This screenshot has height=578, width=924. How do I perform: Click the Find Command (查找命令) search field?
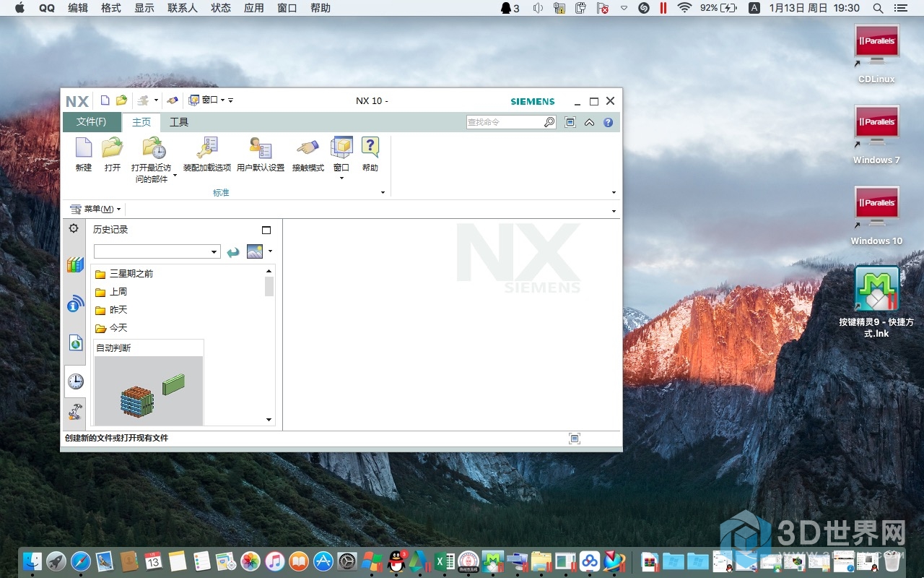505,122
